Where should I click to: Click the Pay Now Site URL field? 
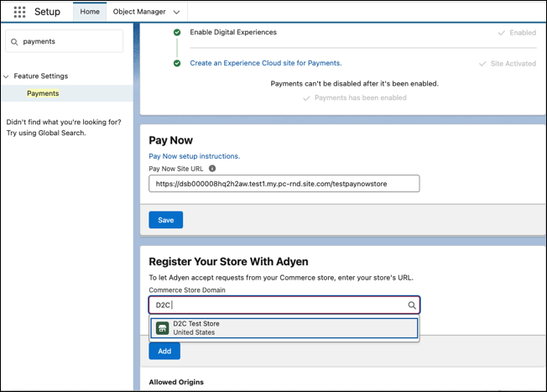(284, 184)
